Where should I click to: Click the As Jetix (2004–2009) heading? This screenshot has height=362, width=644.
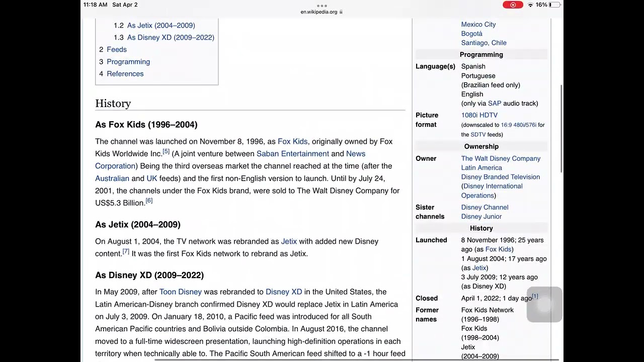tap(138, 224)
